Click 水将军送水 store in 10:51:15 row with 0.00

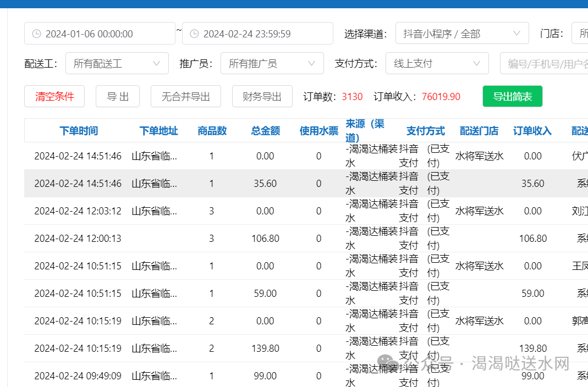(479, 266)
